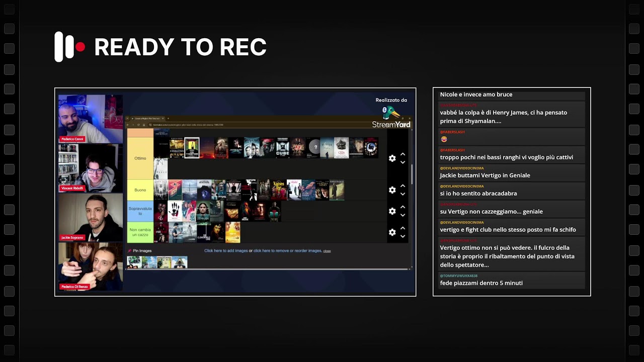Move the Sopravvalutato tier down
This screenshot has height=362, width=644.
[403, 215]
